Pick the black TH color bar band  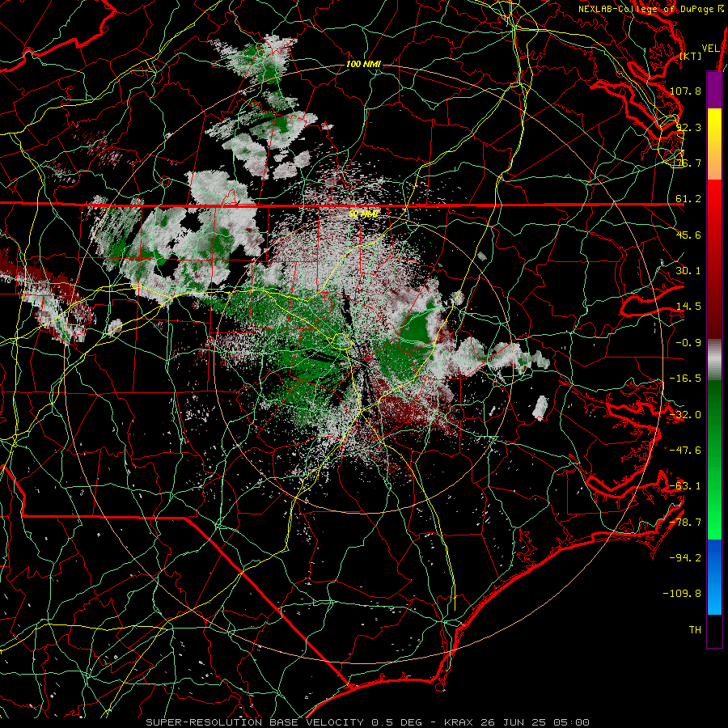point(714,630)
